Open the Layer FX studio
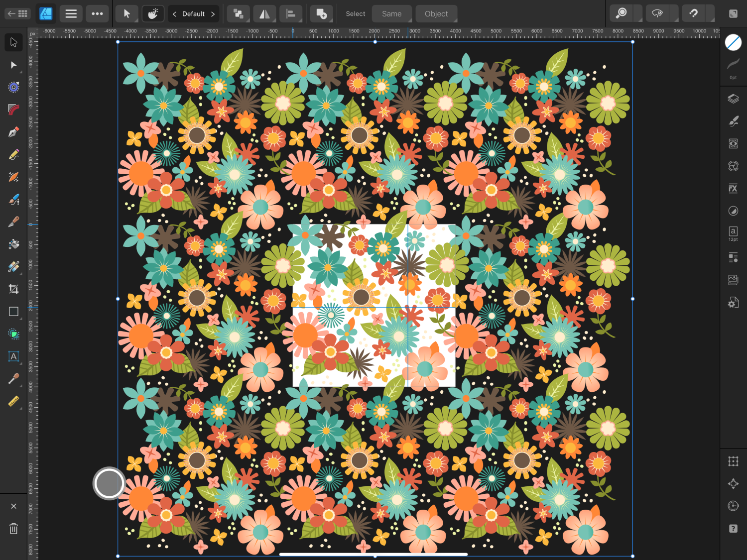The image size is (747, 560). pyautogui.click(x=733, y=188)
